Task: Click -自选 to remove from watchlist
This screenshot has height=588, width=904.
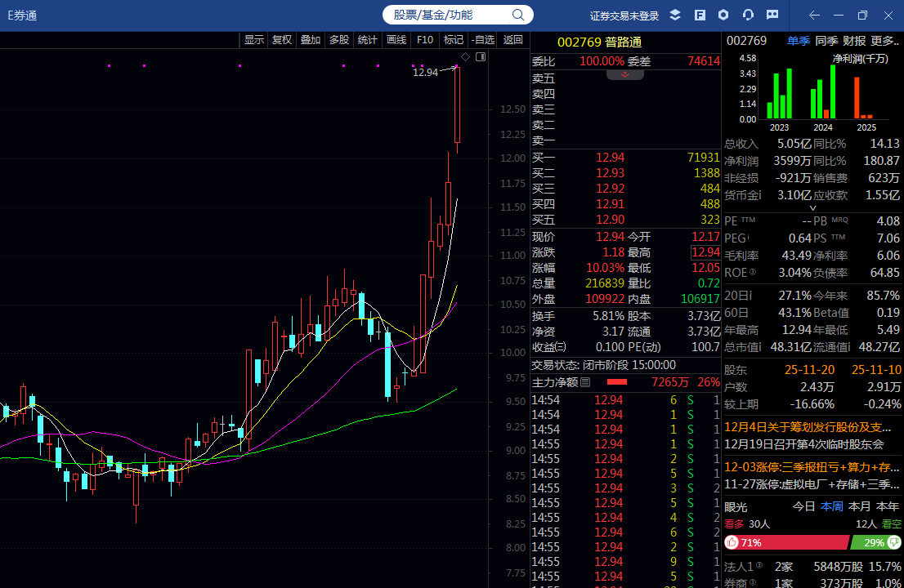Action: tap(482, 40)
